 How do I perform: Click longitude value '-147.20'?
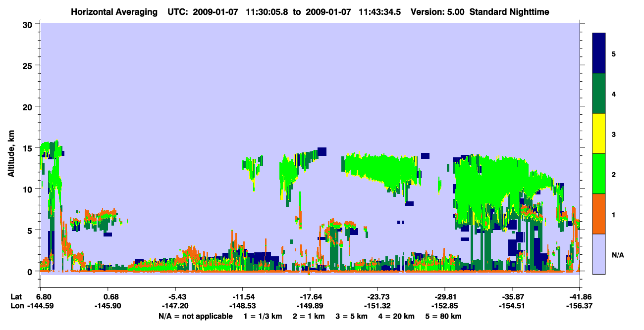tap(175, 306)
